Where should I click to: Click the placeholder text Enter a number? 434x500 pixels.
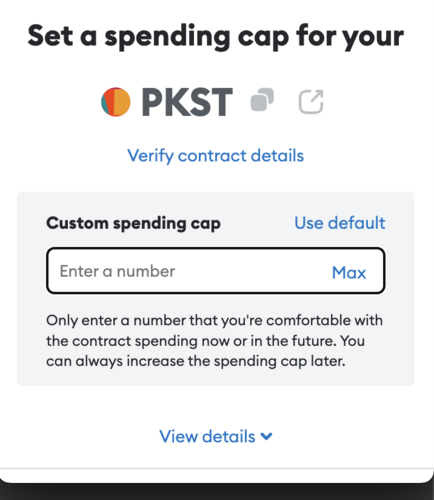click(x=117, y=271)
